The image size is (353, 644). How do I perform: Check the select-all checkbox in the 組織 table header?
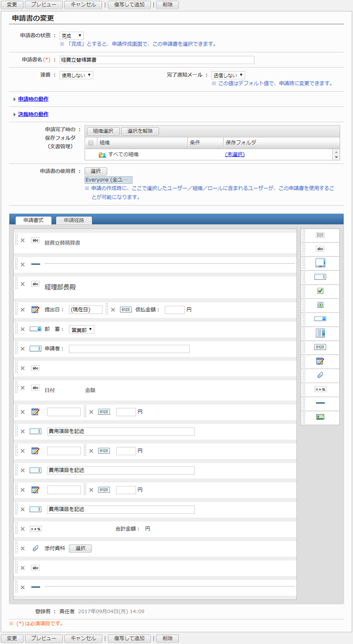pos(91,143)
